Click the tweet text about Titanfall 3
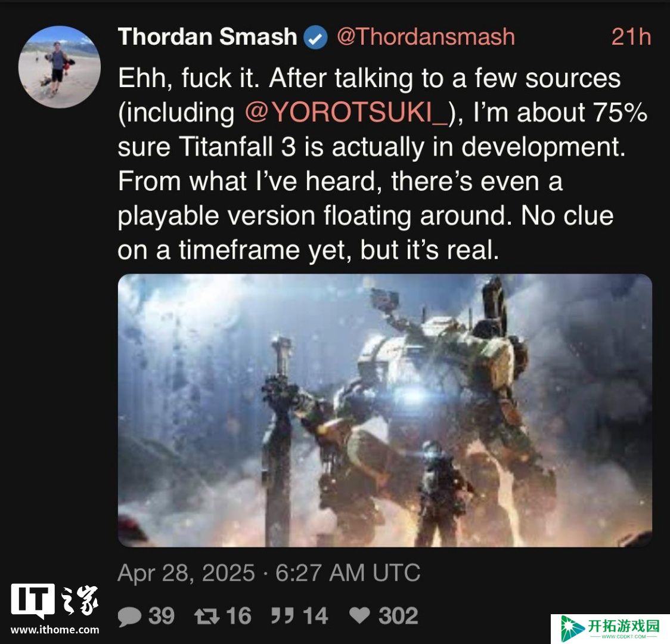This screenshot has width=670, height=644. tap(383, 164)
